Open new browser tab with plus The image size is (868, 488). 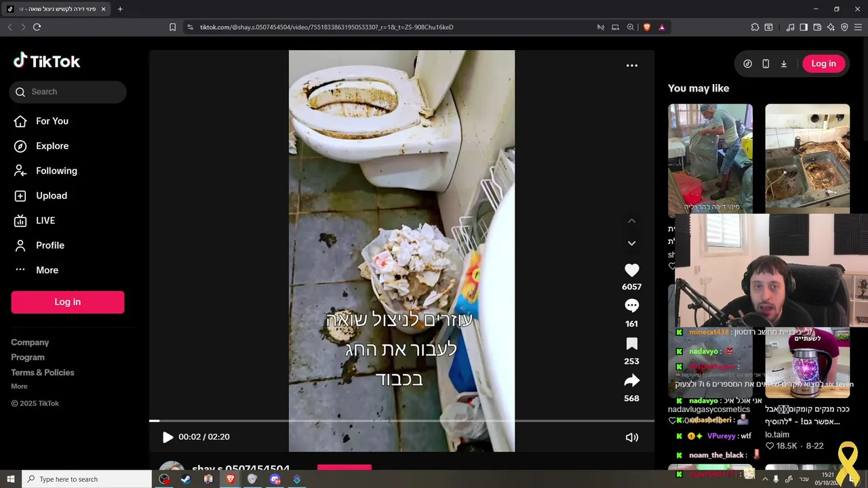[120, 9]
